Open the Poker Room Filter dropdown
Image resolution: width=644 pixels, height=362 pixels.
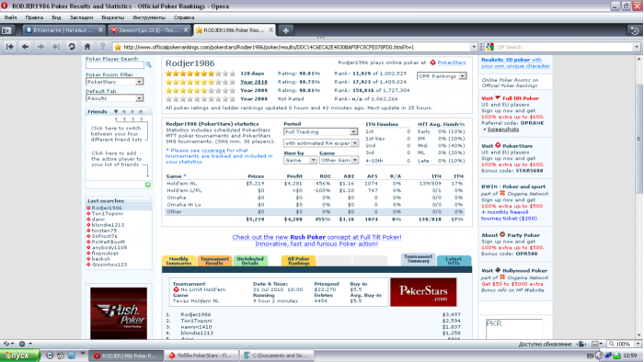(x=115, y=82)
